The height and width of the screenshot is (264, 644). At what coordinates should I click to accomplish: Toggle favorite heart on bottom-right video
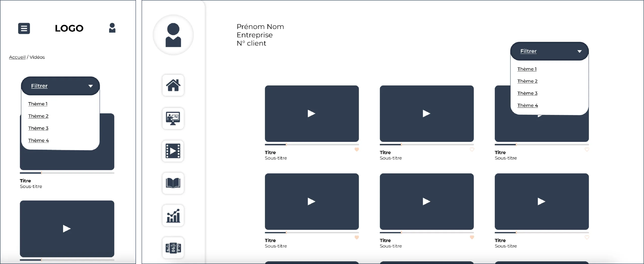587,237
